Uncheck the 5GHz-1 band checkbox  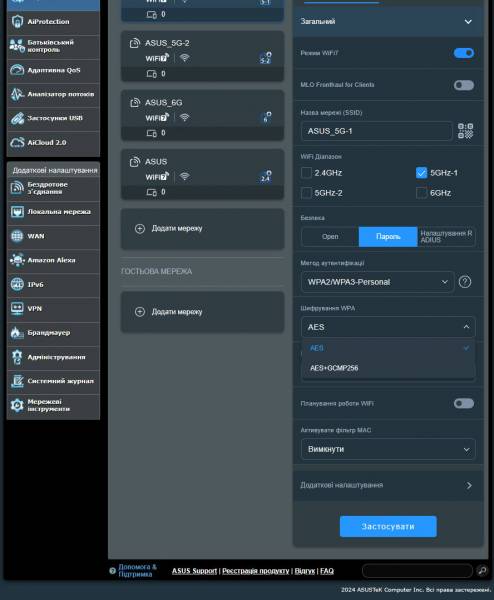421,173
